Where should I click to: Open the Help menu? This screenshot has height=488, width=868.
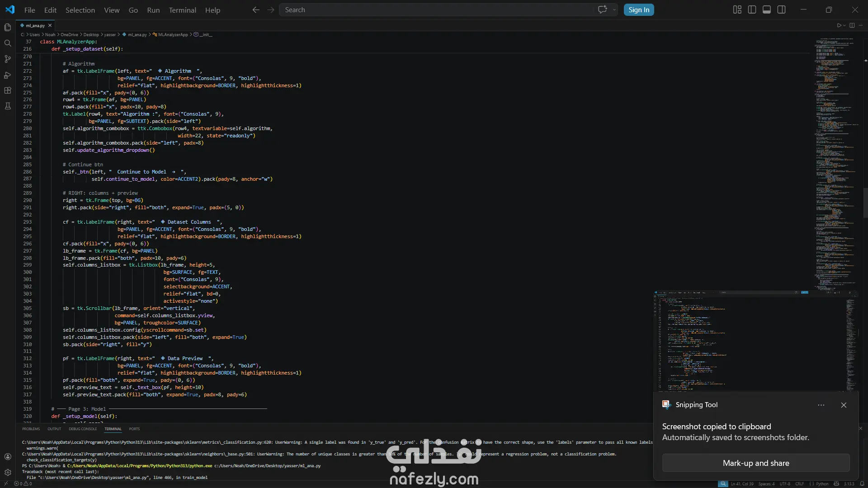212,10
